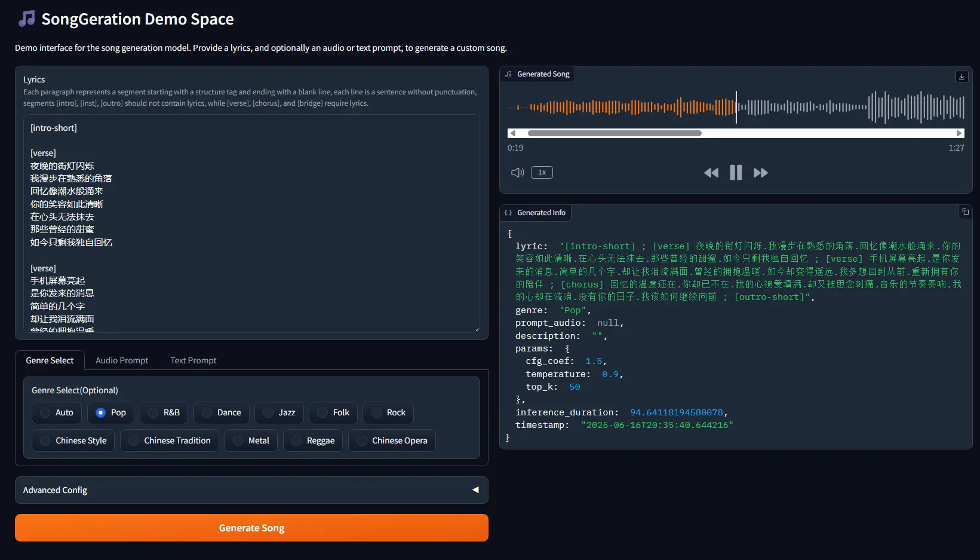Click the Generate Song button

tap(251, 528)
